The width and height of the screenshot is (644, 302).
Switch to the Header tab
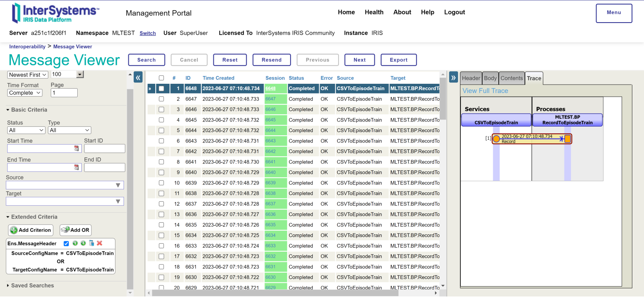(x=471, y=78)
